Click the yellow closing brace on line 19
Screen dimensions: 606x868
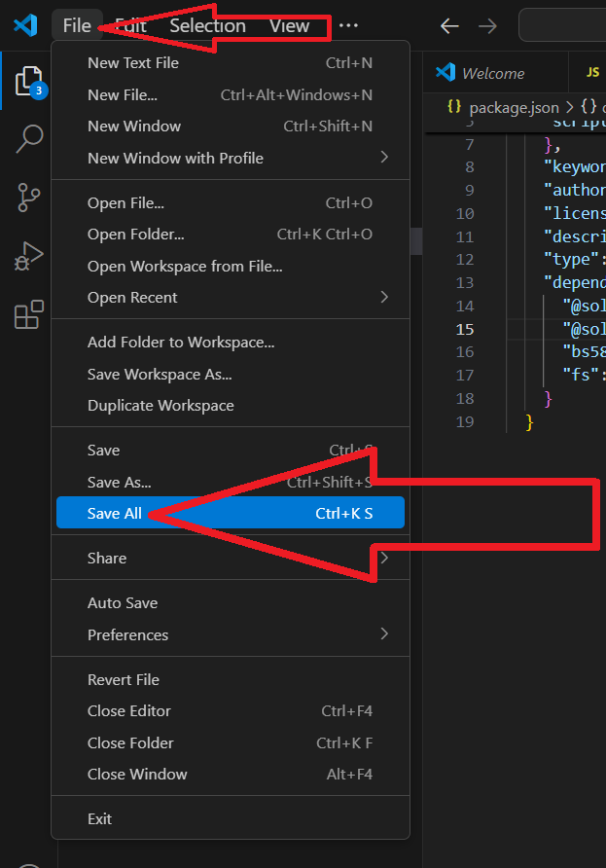tap(529, 422)
